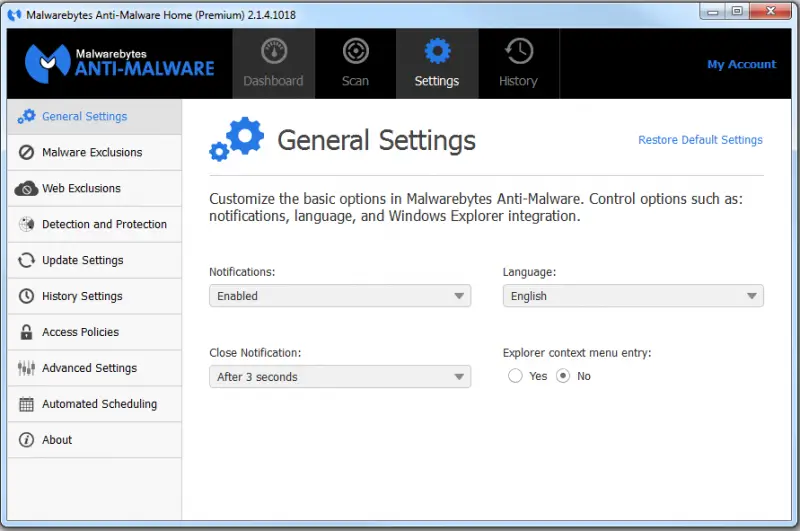Click the Scan target icon

click(356, 51)
